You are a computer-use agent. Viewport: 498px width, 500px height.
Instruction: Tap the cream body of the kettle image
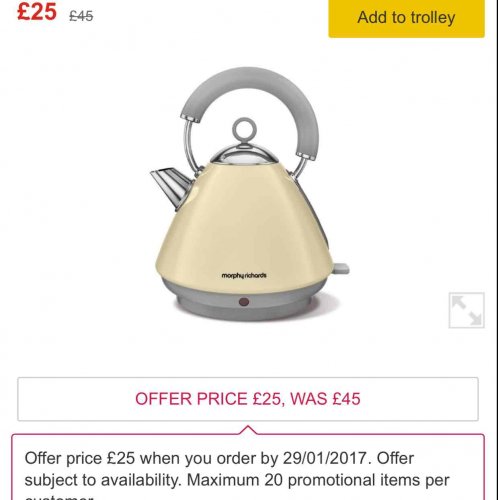click(x=244, y=227)
